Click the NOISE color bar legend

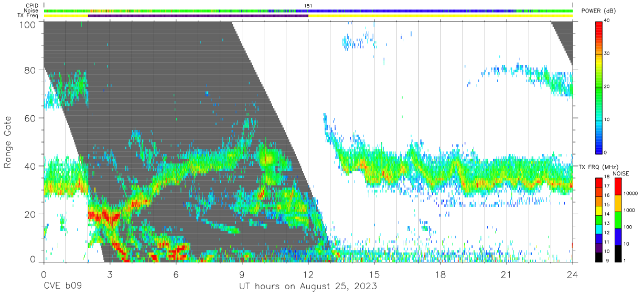point(618,219)
